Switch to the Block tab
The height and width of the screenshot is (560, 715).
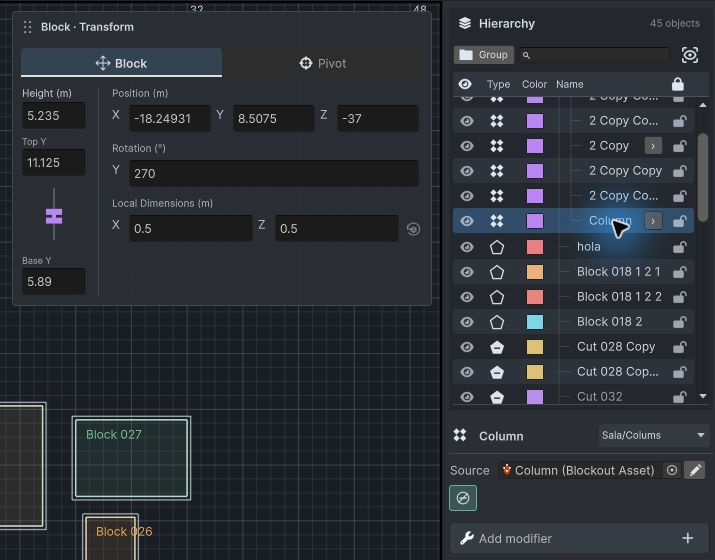[x=121, y=63]
